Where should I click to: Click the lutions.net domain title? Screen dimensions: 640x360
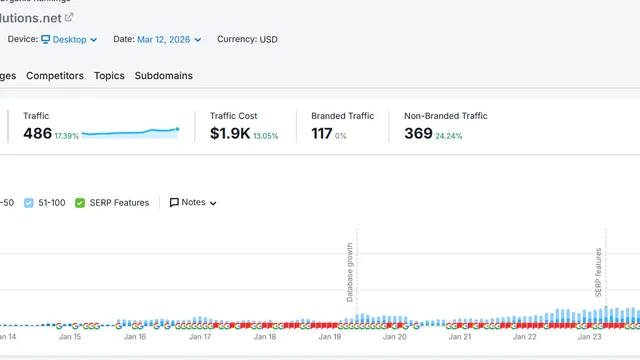(31, 18)
